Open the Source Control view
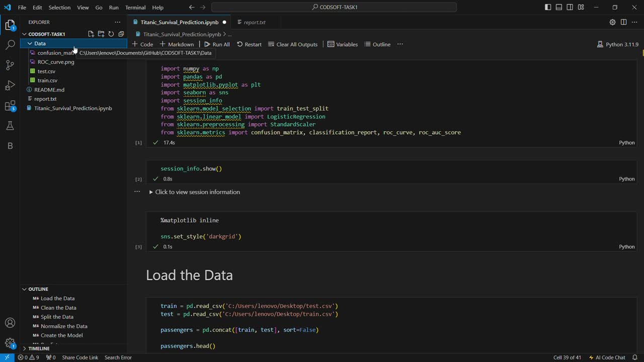644x362 pixels. [10, 65]
